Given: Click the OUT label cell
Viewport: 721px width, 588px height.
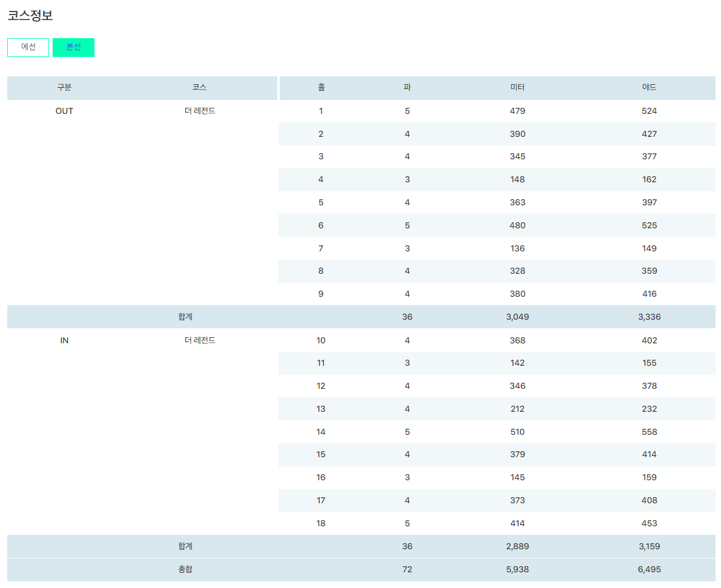Looking at the screenshot, I should click(x=64, y=111).
